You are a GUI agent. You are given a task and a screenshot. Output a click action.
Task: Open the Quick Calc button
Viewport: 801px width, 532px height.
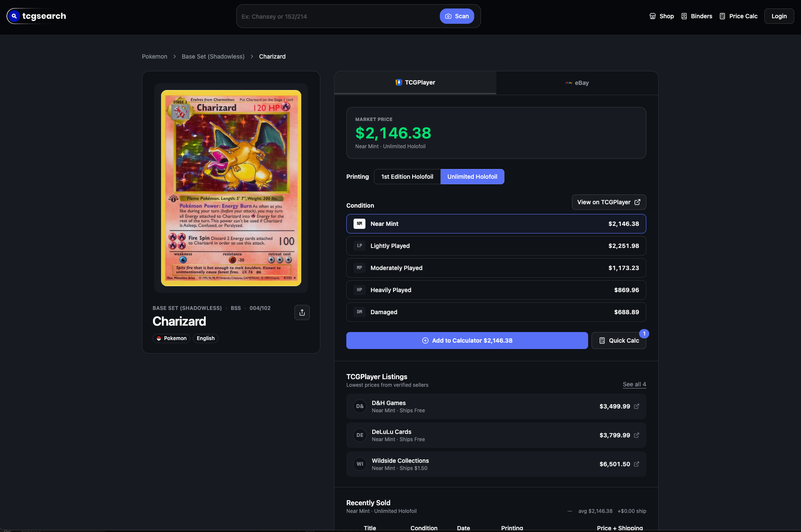click(x=619, y=341)
